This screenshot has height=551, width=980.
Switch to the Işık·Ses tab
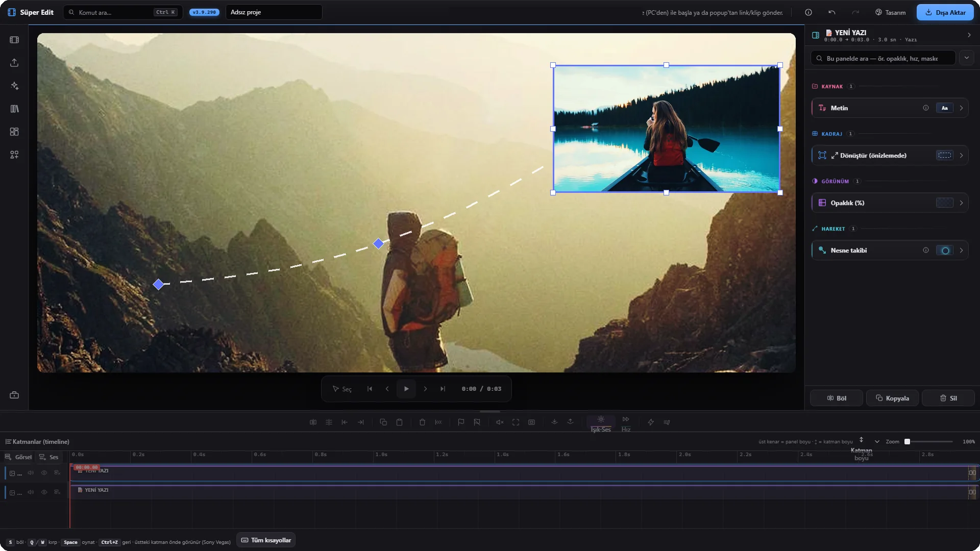click(x=601, y=424)
